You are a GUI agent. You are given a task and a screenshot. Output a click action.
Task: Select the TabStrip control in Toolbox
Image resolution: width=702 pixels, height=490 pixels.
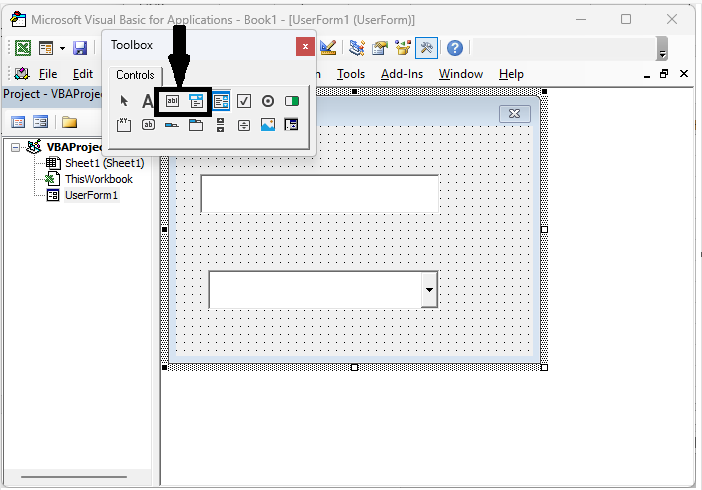click(172, 125)
